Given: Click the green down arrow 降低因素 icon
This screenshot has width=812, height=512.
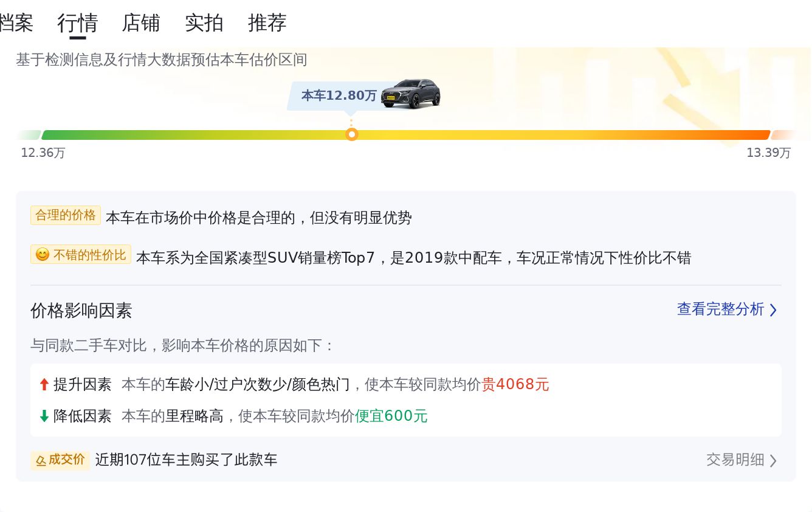Looking at the screenshot, I should [44, 416].
